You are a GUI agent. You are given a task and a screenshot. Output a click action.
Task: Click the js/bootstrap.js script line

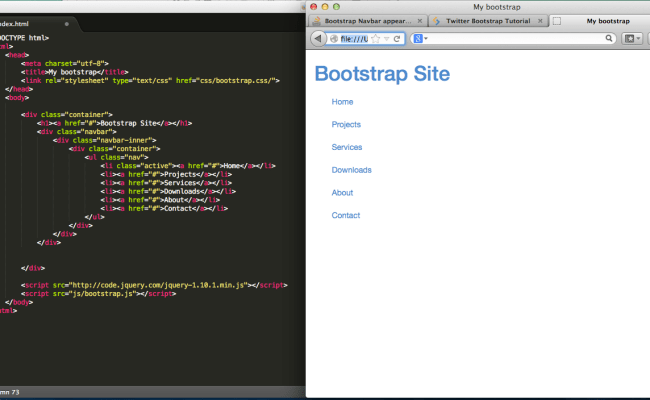click(x=98, y=293)
